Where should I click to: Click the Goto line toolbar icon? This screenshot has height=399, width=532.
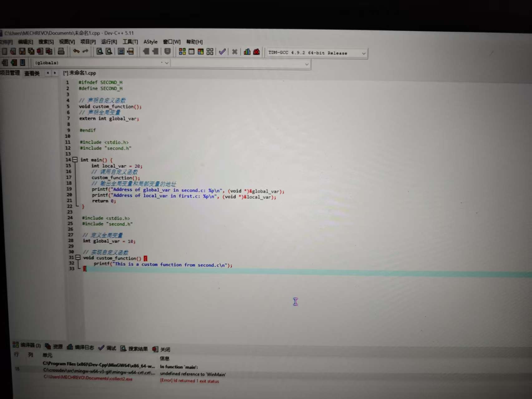click(x=131, y=51)
